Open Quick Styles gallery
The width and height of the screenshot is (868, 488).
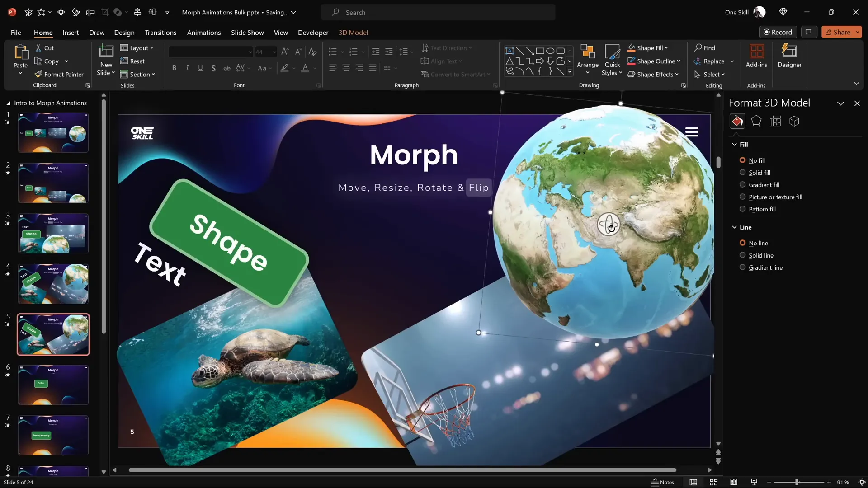point(612,60)
